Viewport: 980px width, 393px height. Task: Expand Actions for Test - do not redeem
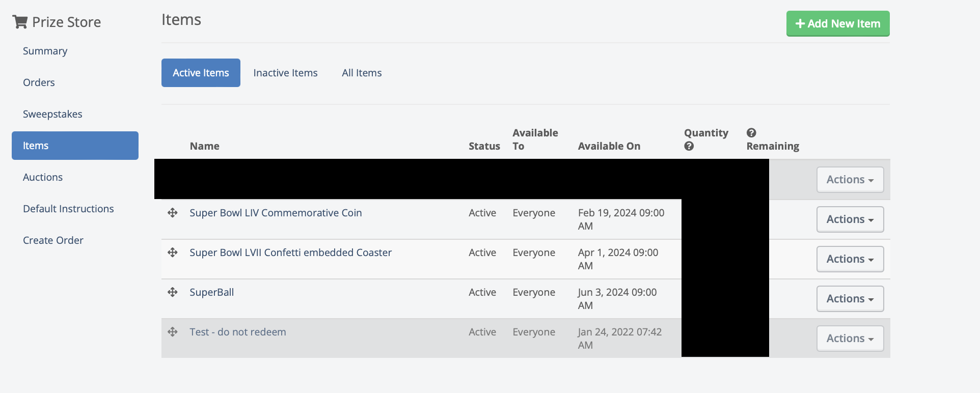(x=850, y=339)
